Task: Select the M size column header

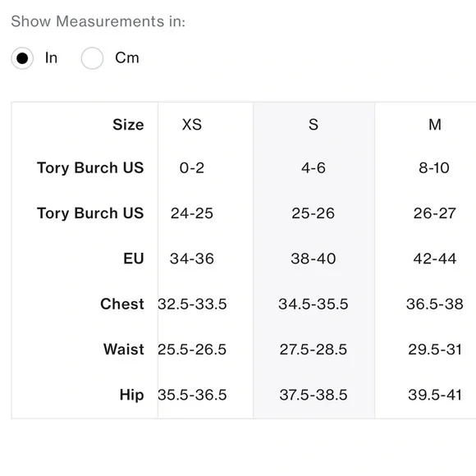Action: (435, 125)
